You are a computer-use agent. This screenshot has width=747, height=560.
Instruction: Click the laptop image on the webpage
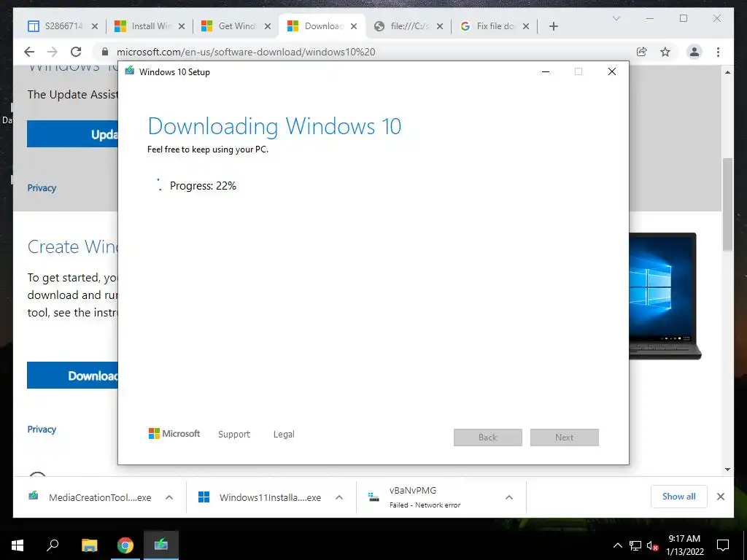pos(665,296)
